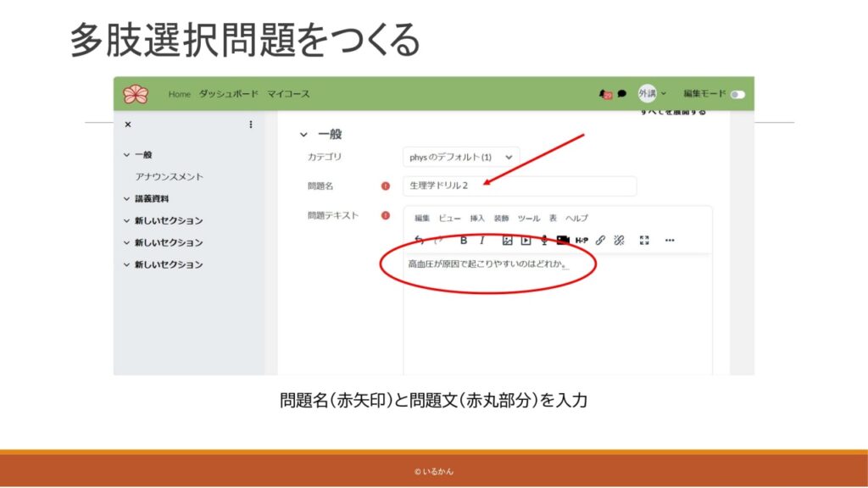The image size is (868, 488).
Task: Click the Bold formatting icon in editor
Action: point(464,240)
